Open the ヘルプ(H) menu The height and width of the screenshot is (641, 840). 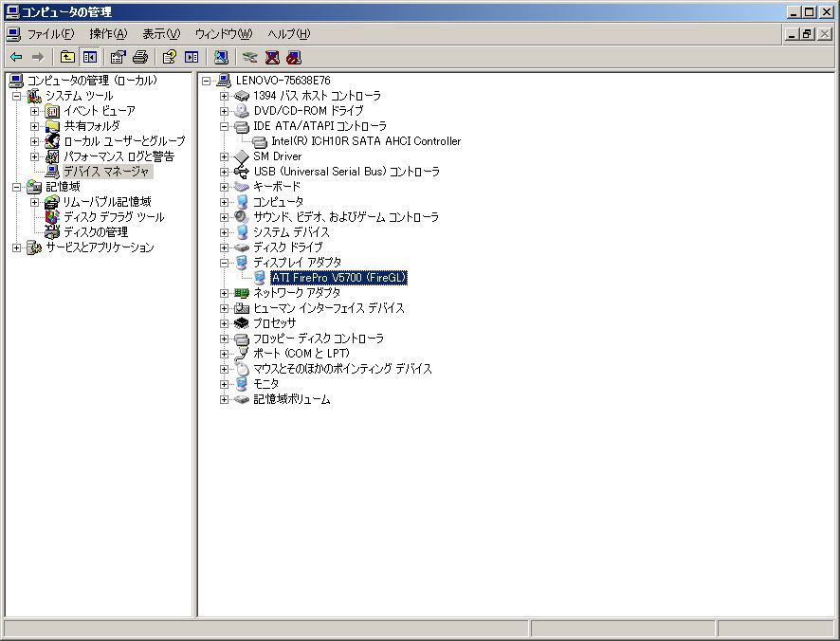[289, 34]
